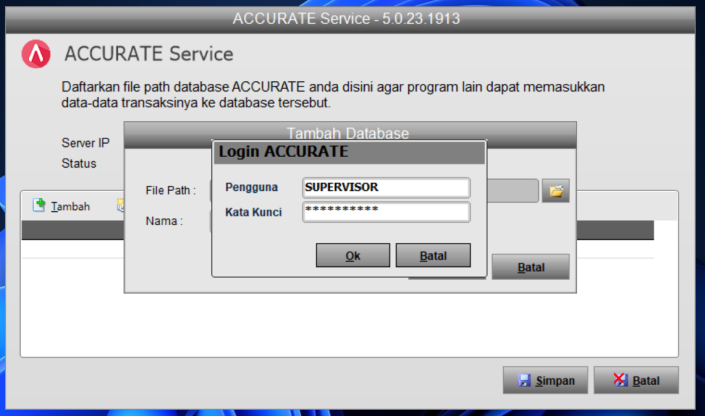Screen dimensions: 705x416
Task: Click Batal in the Login ACCURATE dialog
Action: pos(433,255)
